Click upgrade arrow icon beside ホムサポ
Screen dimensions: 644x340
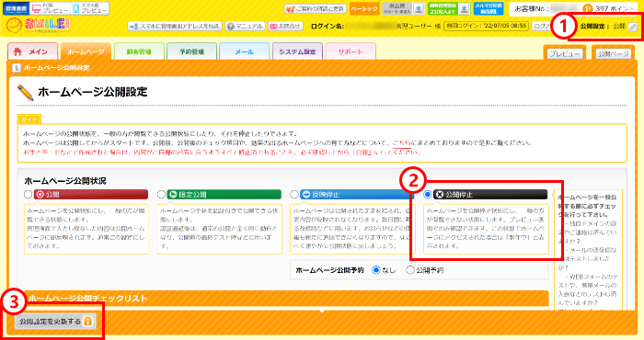[x=418, y=8]
